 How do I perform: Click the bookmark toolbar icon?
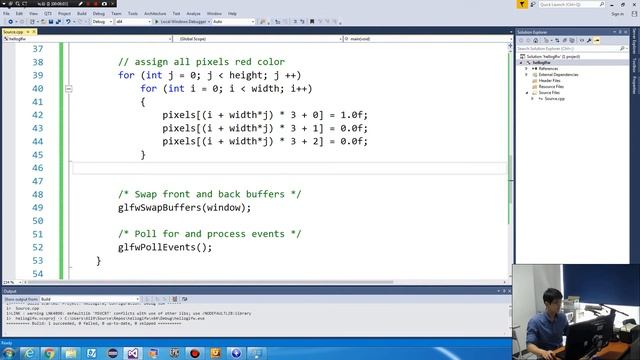pos(312,22)
